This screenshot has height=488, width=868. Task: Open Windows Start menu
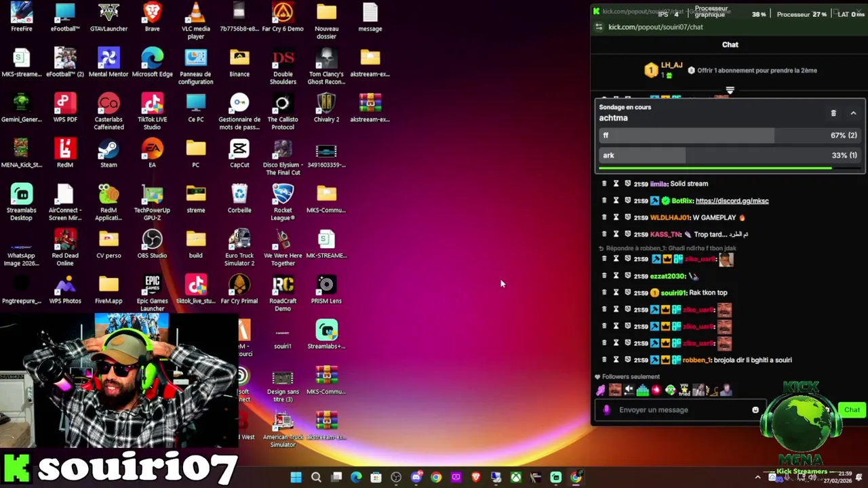296,477
